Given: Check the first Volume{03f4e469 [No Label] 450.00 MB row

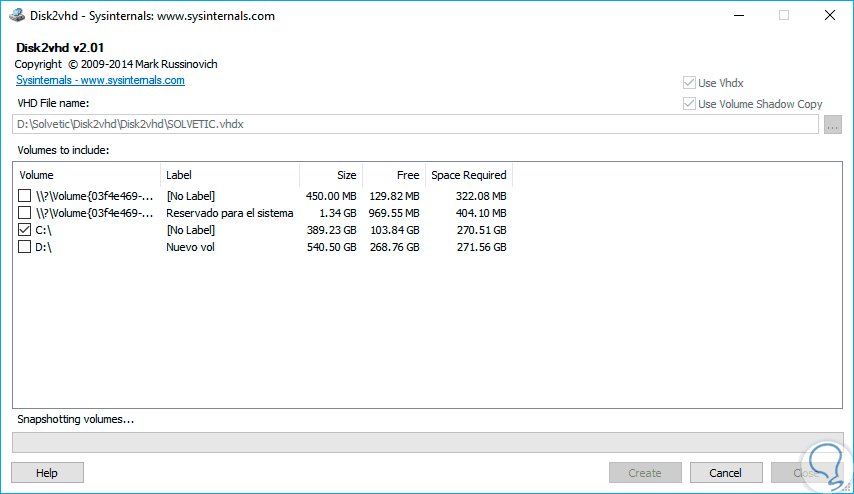Looking at the screenshot, I should point(25,196).
